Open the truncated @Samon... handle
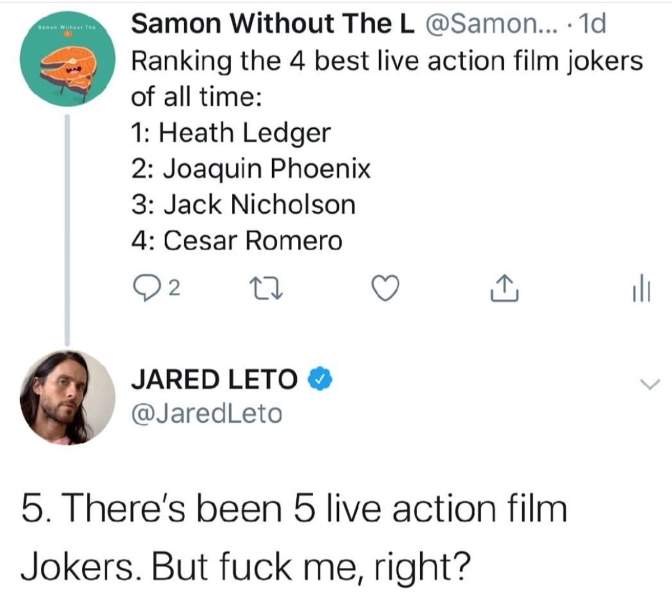 tap(488, 24)
